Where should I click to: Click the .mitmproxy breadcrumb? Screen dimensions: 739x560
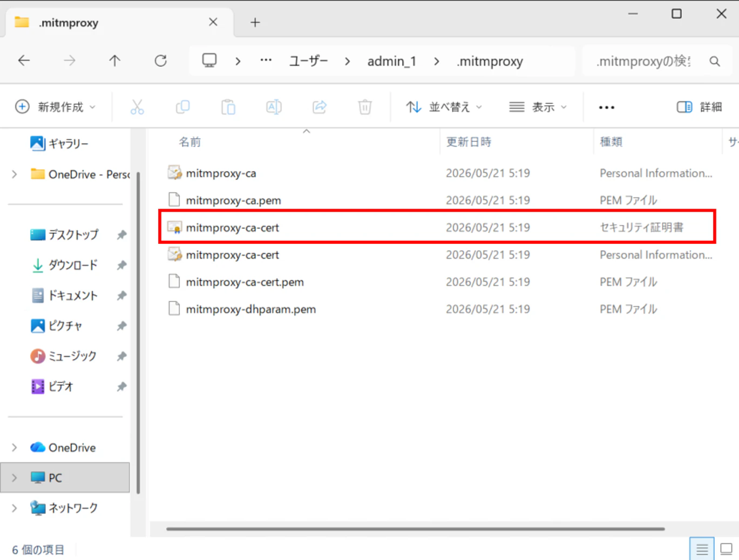click(x=490, y=61)
